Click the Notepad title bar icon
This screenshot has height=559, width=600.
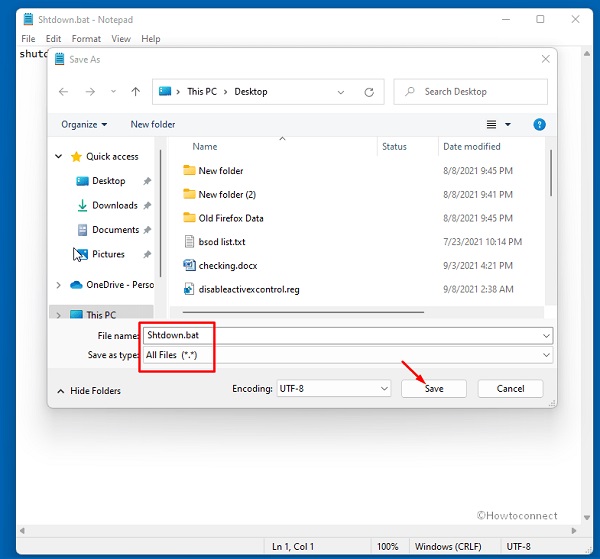28,19
